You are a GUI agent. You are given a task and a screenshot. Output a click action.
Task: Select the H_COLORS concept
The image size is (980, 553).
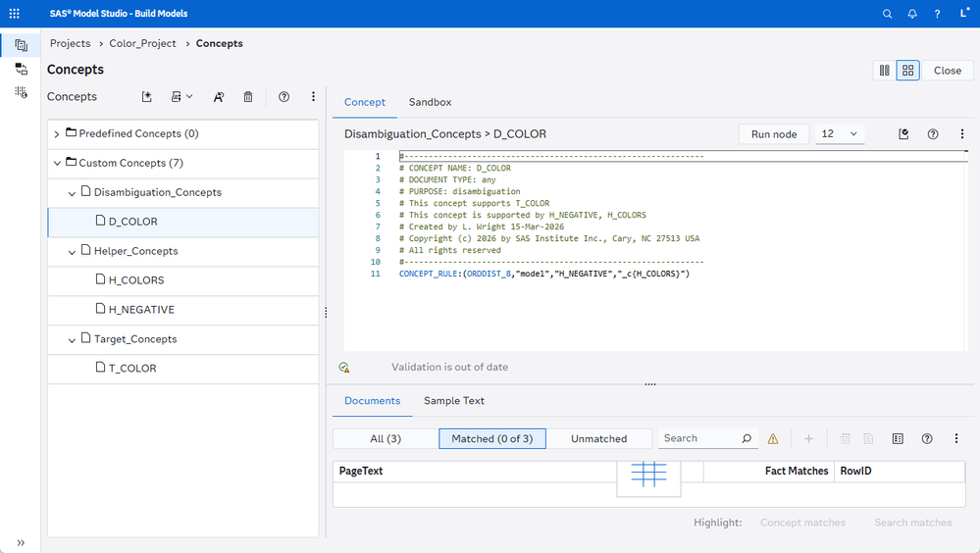pos(183,280)
